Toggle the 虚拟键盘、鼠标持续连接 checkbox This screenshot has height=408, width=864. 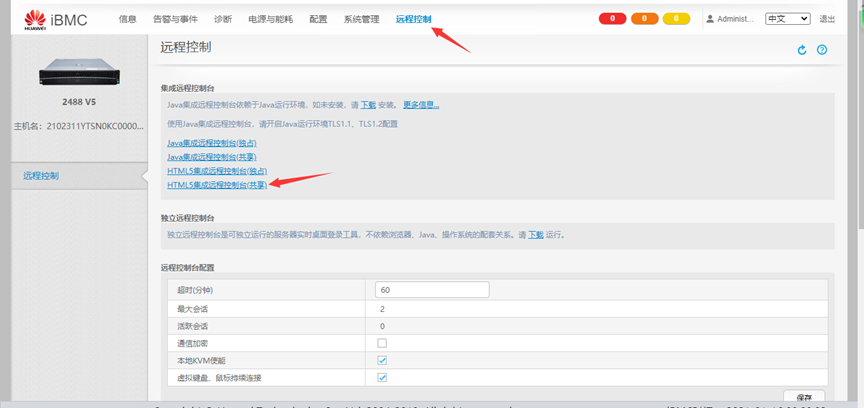coord(382,378)
